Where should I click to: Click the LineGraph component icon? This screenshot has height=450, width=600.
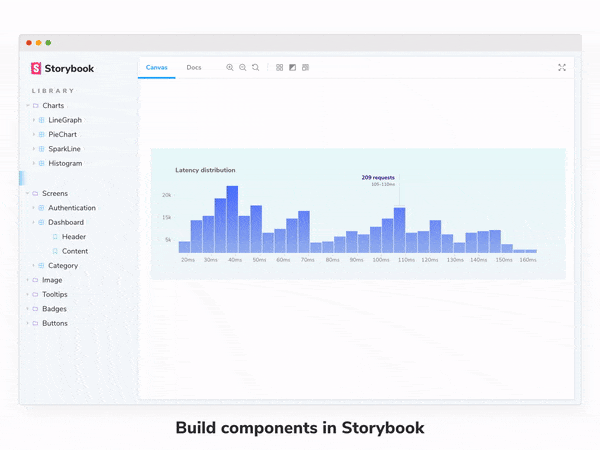pos(42,120)
